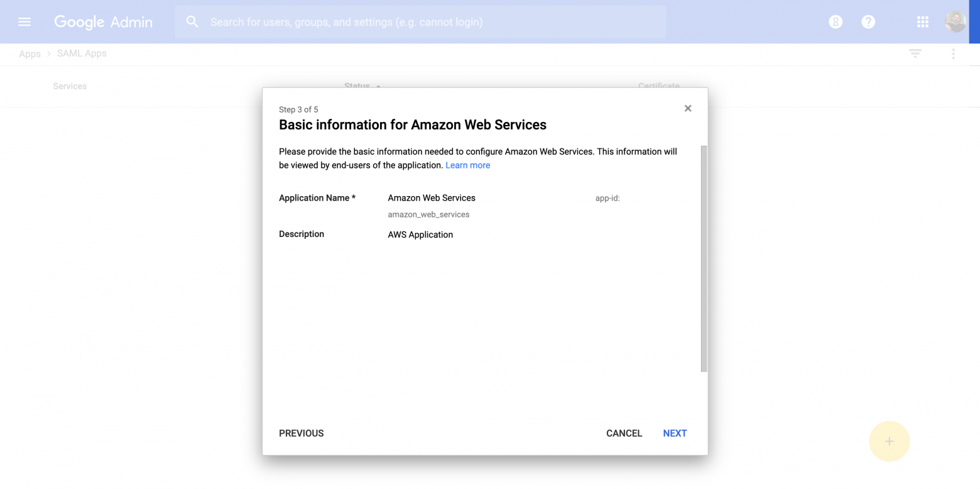The width and height of the screenshot is (980, 489).
Task: Click the search magnifier icon
Action: [192, 22]
